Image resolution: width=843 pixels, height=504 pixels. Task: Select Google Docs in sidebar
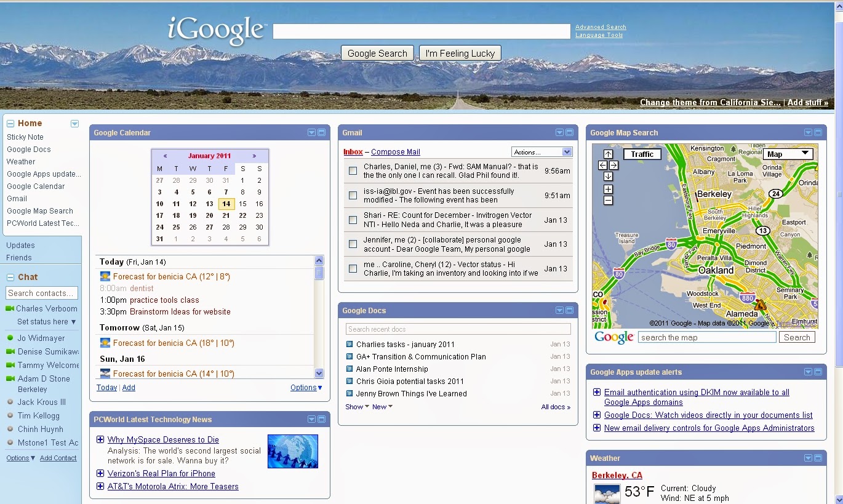point(29,150)
